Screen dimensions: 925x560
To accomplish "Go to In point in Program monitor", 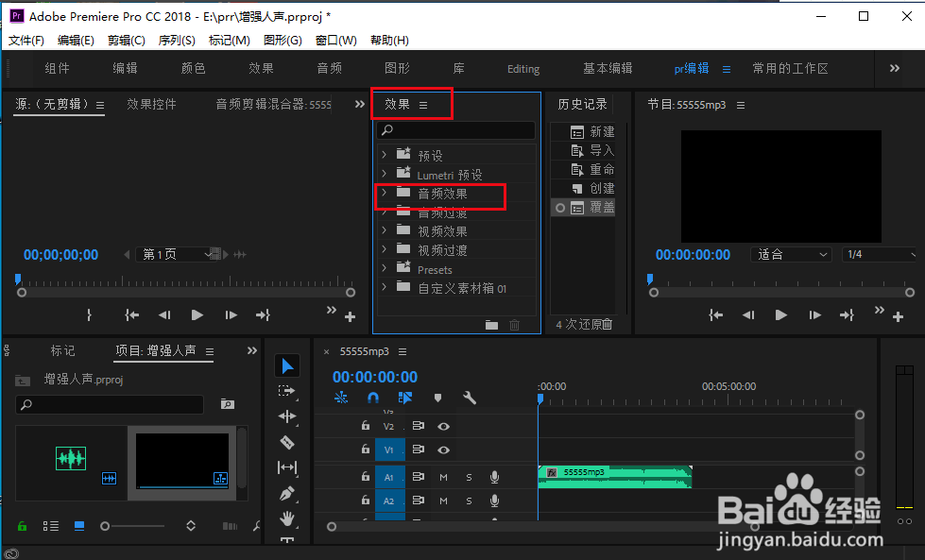I will coord(715,315).
